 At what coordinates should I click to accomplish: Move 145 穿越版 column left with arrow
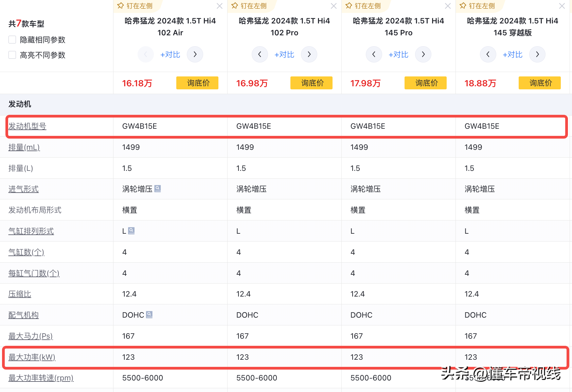[x=488, y=54]
